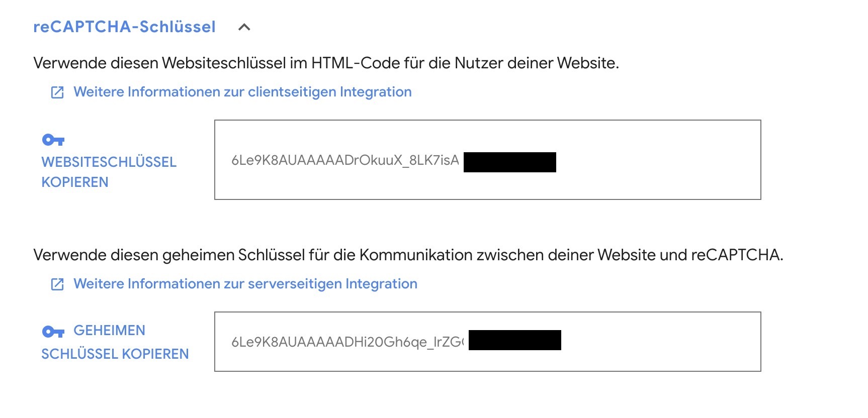
Task: Open Weitere Informationen zur serverseitigen Integration link
Action: tap(245, 284)
